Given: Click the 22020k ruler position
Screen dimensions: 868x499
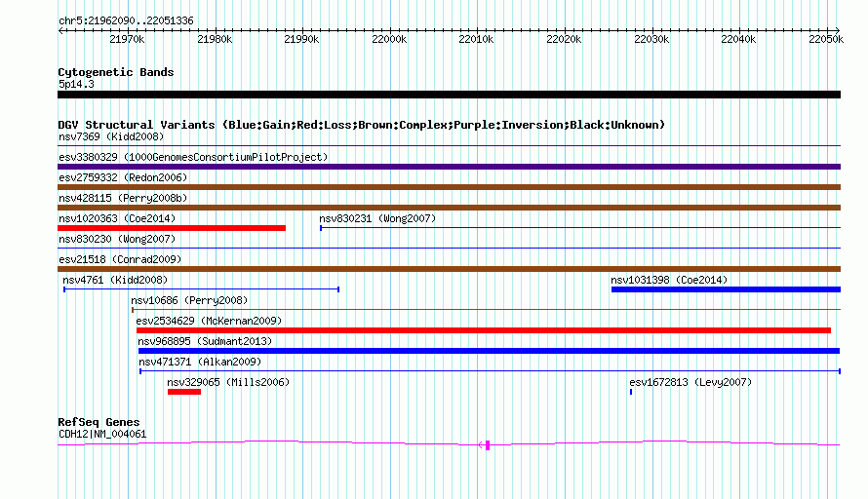Looking at the screenshot, I should tap(564, 39).
